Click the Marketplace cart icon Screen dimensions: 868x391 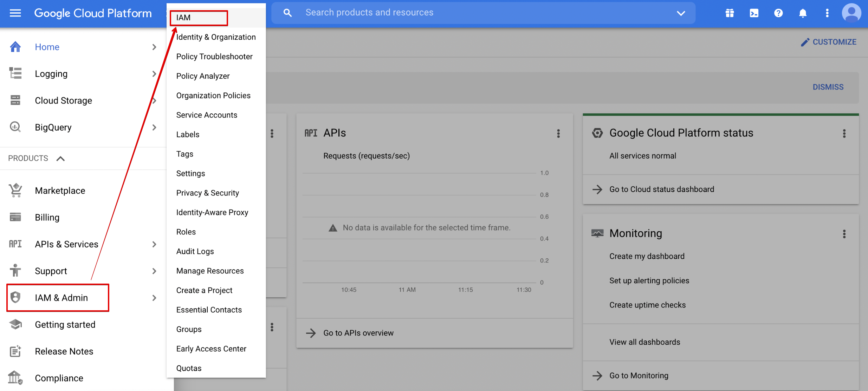15,191
